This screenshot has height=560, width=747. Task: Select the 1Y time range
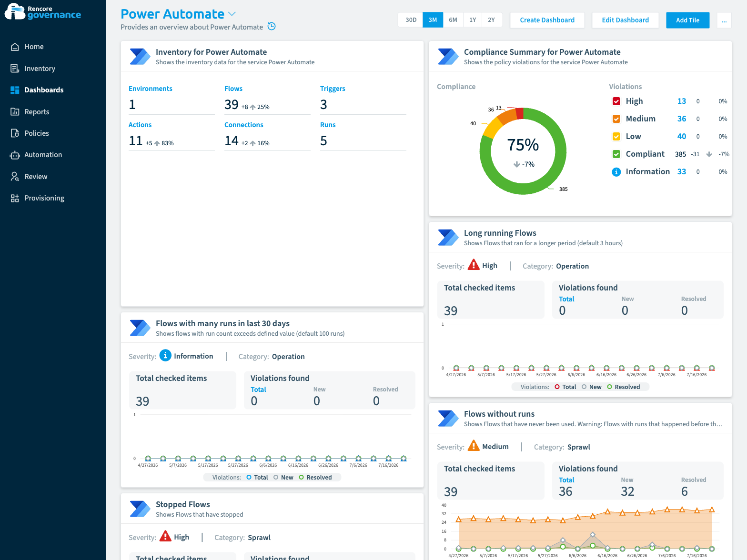click(473, 20)
